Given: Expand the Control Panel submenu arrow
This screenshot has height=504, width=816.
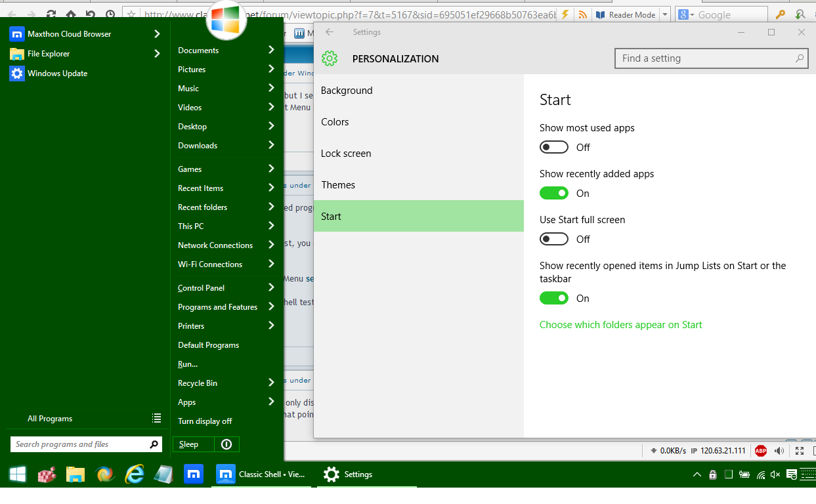Looking at the screenshot, I should pyautogui.click(x=271, y=287).
